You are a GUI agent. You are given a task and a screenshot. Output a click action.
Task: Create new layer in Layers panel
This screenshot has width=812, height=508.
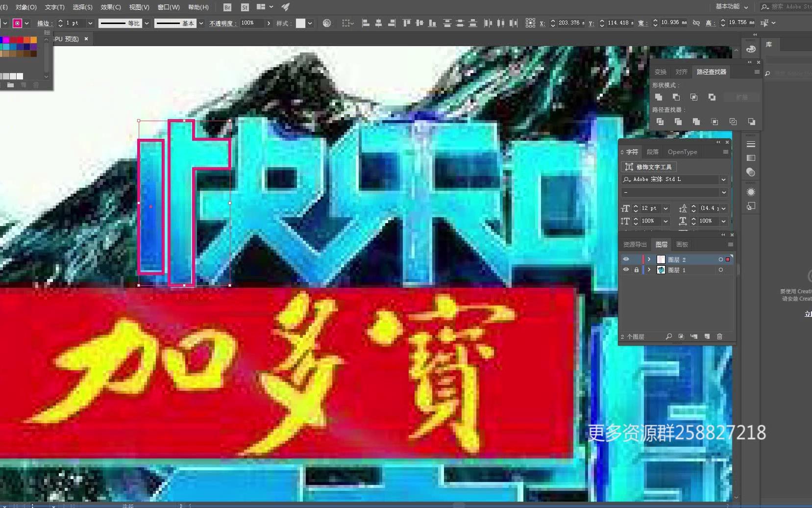point(707,336)
